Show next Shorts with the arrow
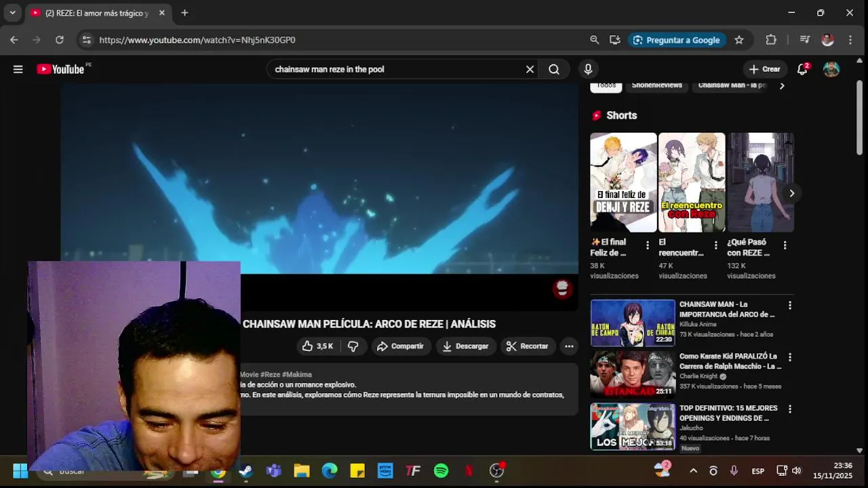Image resolution: width=868 pixels, height=488 pixels. (791, 193)
